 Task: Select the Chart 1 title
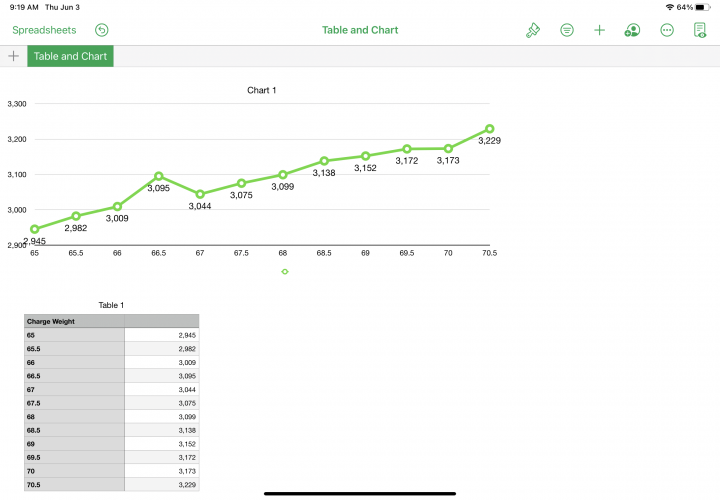[262, 90]
